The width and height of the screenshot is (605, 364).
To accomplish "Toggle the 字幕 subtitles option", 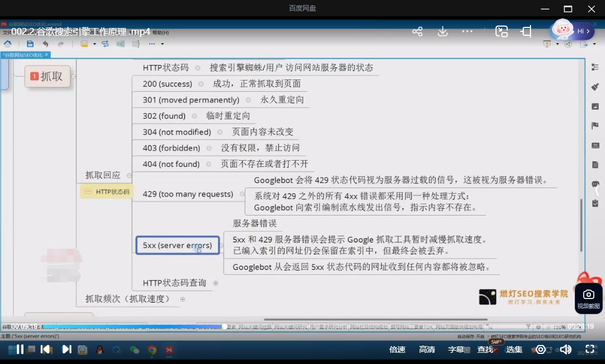I will click(456, 349).
